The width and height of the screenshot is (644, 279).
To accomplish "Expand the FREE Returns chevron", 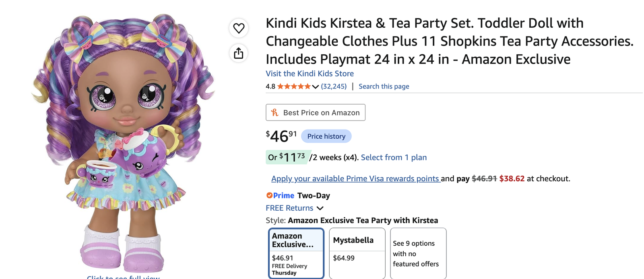I will point(320,208).
